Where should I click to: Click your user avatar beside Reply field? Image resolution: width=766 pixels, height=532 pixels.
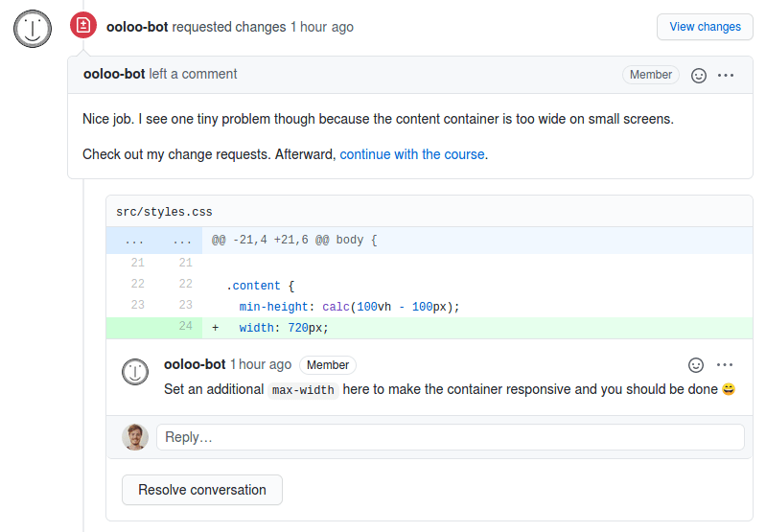[x=135, y=437]
